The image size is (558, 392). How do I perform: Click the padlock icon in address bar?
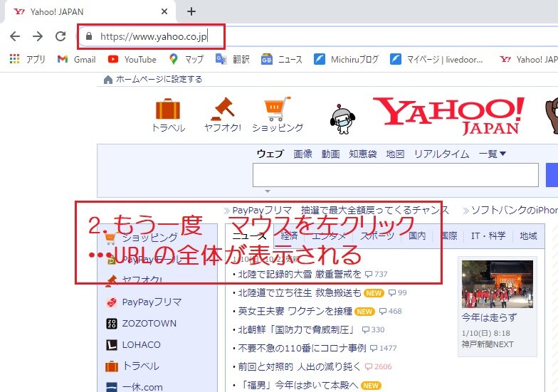(x=89, y=36)
